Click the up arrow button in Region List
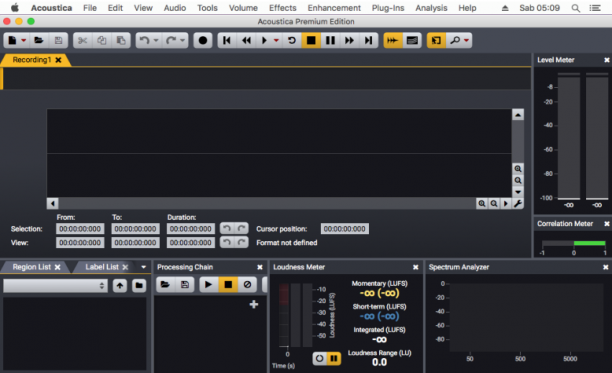Image resolution: width=612 pixels, height=373 pixels. [x=120, y=286]
